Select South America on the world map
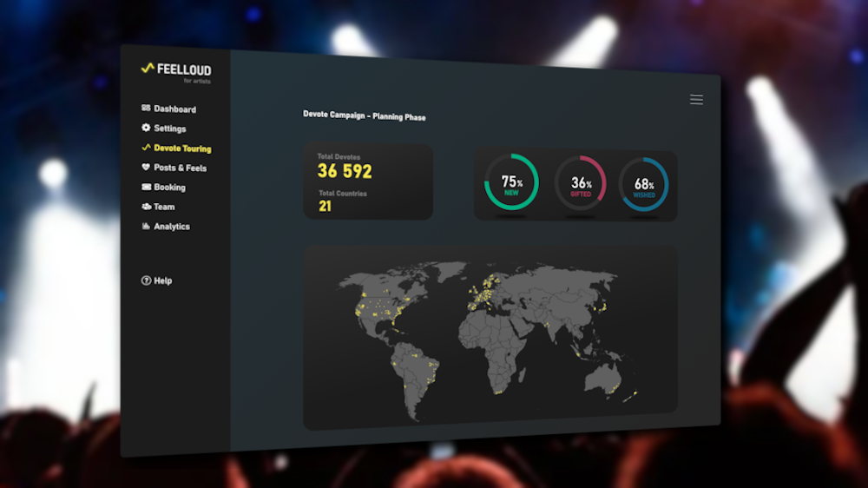 click(415, 369)
